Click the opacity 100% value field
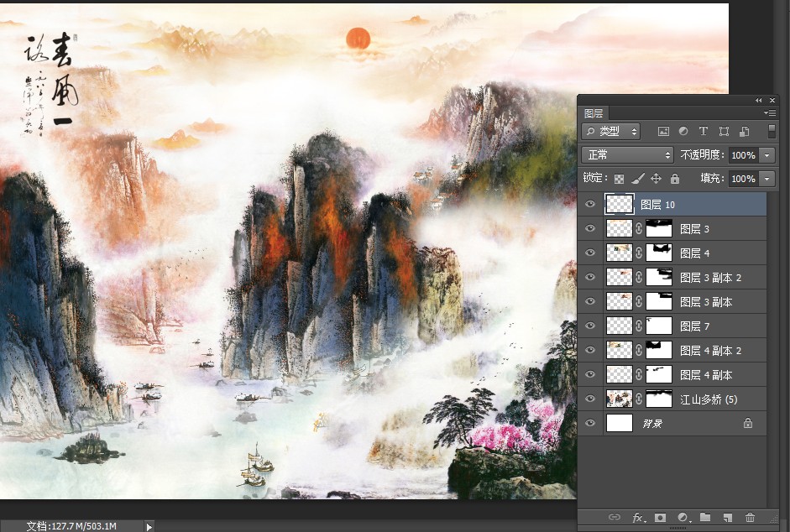790x532 pixels. tap(743, 155)
